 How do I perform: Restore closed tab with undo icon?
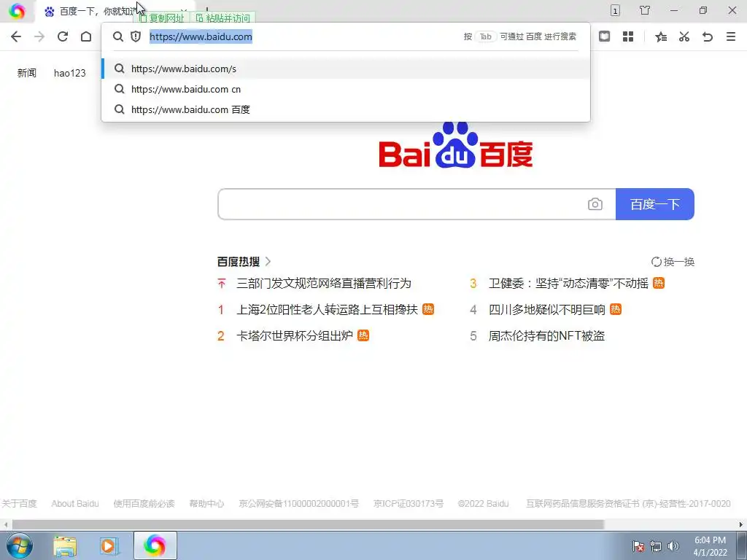708,36
